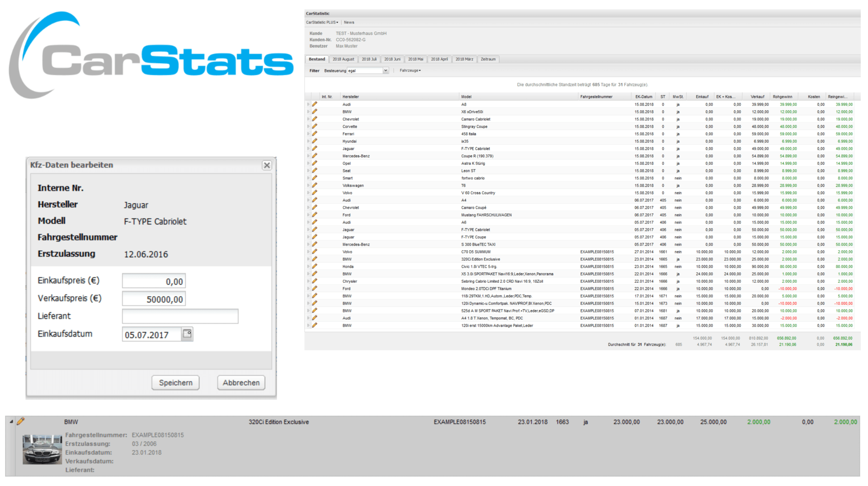This screenshot has width=868, height=486.
Task: Edit the Audi A4 1.8 T Xenon row
Action: click(x=315, y=318)
